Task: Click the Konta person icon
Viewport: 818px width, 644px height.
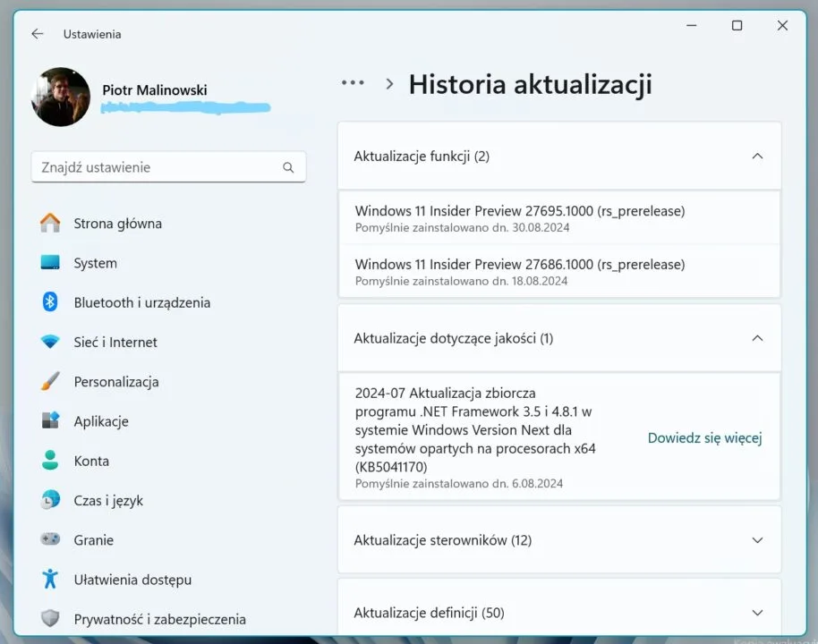Action: click(50, 461)
